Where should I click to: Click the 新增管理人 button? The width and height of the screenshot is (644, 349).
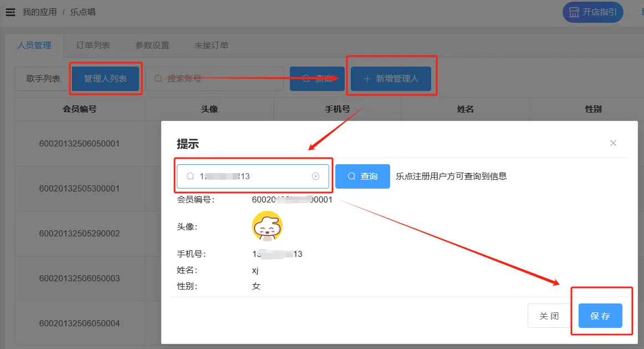click(x=391, y=79)
